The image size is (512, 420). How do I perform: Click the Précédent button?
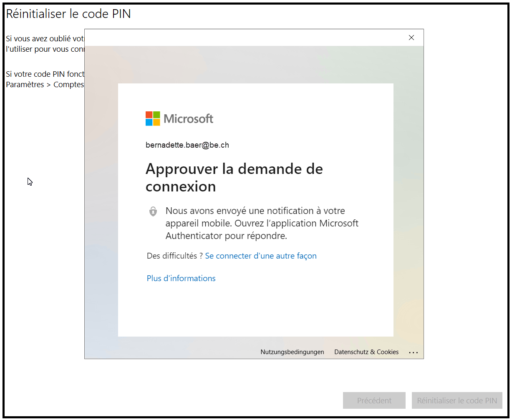[374, 400]
